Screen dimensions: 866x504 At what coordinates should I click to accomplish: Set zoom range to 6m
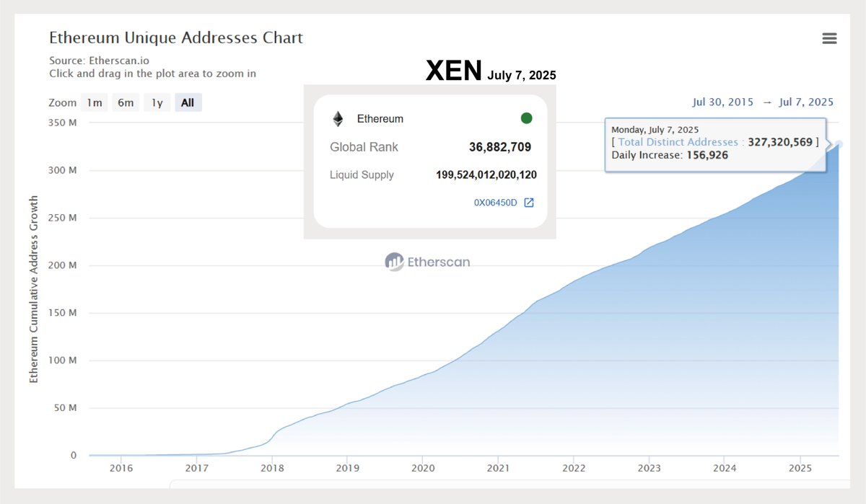(x=126, y=102)
